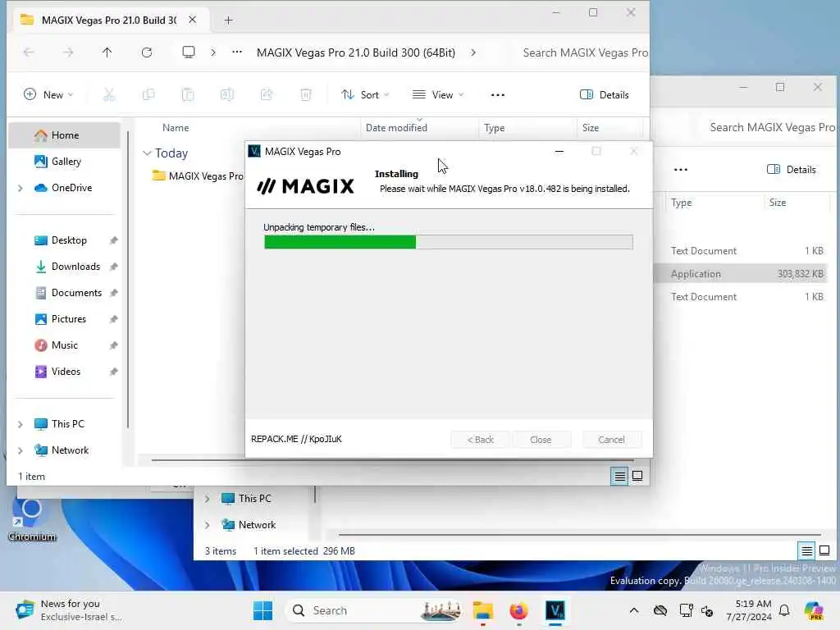The width and height of the screenshot is (840, 630).
Task: Click Cancel button in installer
Action: point(610,440)
